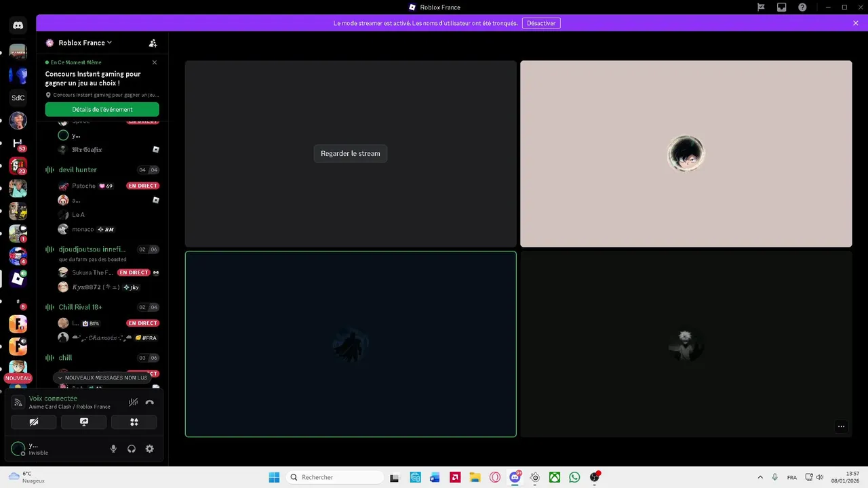Join the Chill Rival 18+ voice channel
Viewport: 868px width, 488px height.
102,307
